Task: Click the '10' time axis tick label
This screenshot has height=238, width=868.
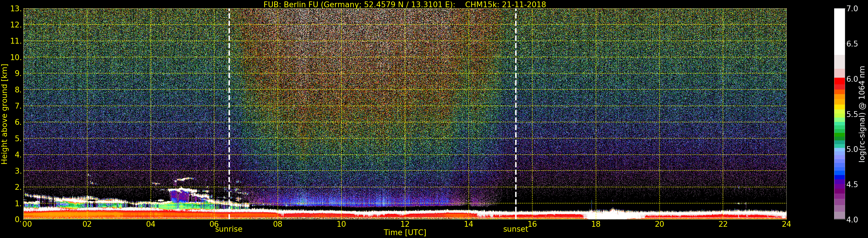Action: pyautogui.click(x=341, y=224)
